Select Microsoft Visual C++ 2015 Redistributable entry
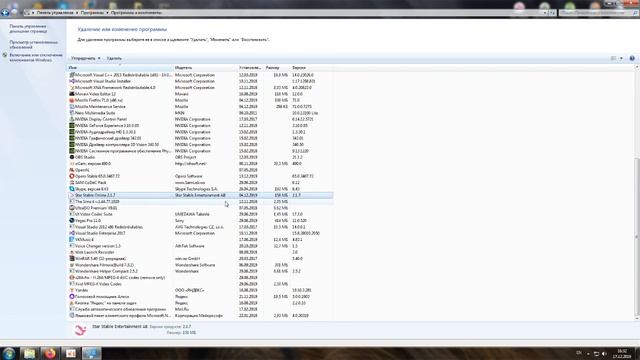Screen dimensions: 640x360 (x=200, y=75)
